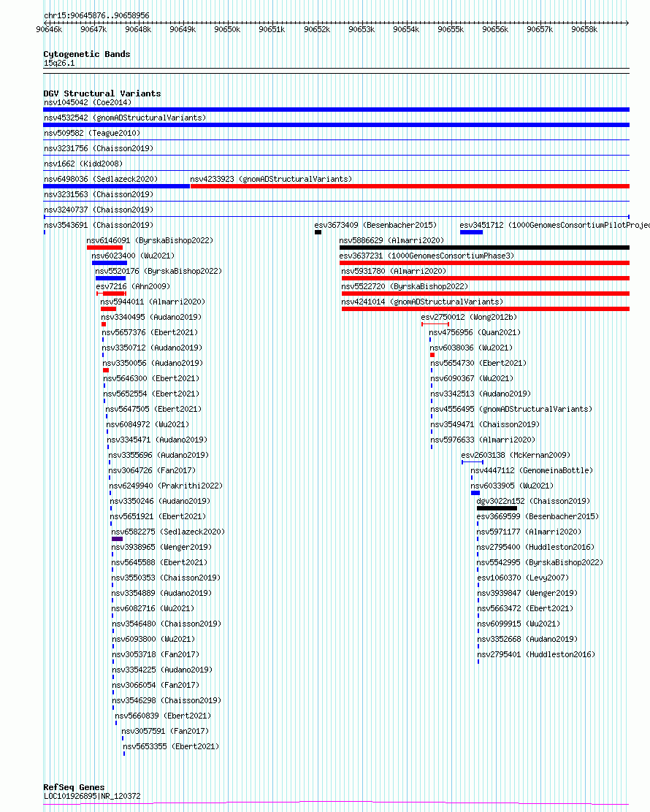Screen dimensions: 650x812
Task: Click nsv3053718 (Fan2017) label
Action: tap(156, 654)
